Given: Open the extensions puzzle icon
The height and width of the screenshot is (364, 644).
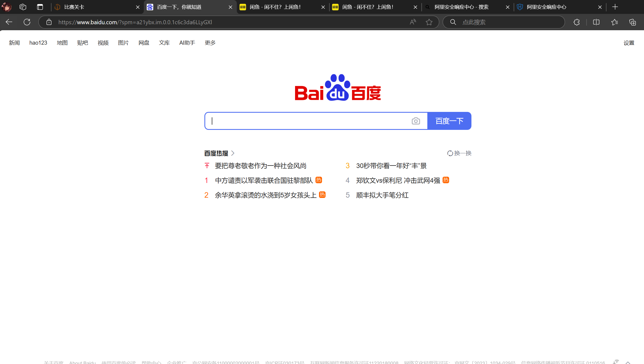Looking at the screenshot, I should 576,22.
